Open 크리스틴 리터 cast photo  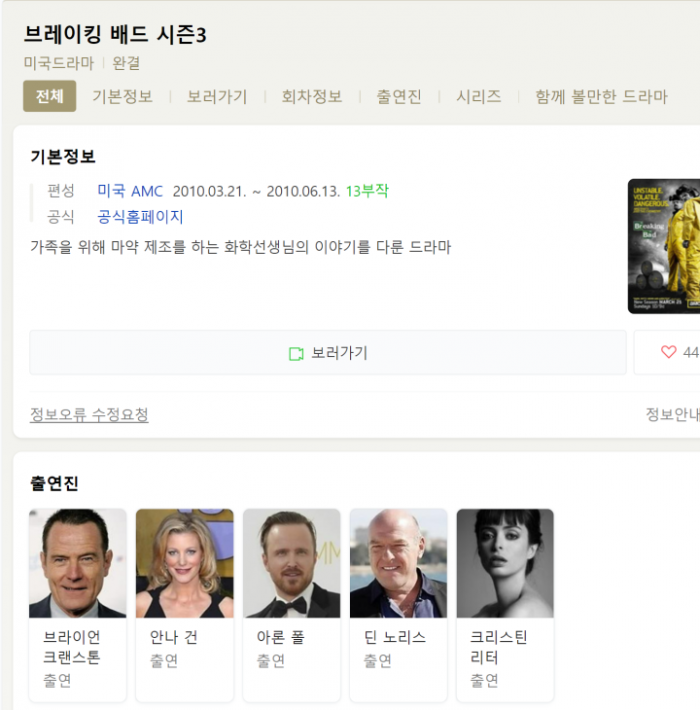[x=505, y=563]
